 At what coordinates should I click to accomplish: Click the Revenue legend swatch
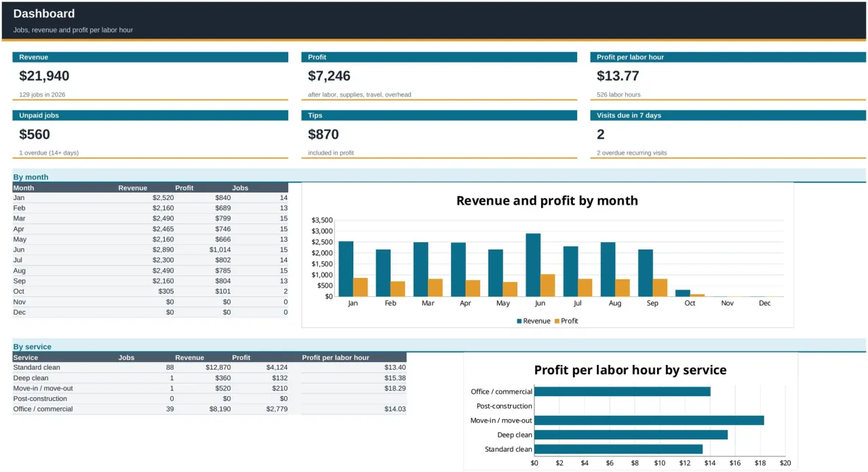click(x=519, y=321)
